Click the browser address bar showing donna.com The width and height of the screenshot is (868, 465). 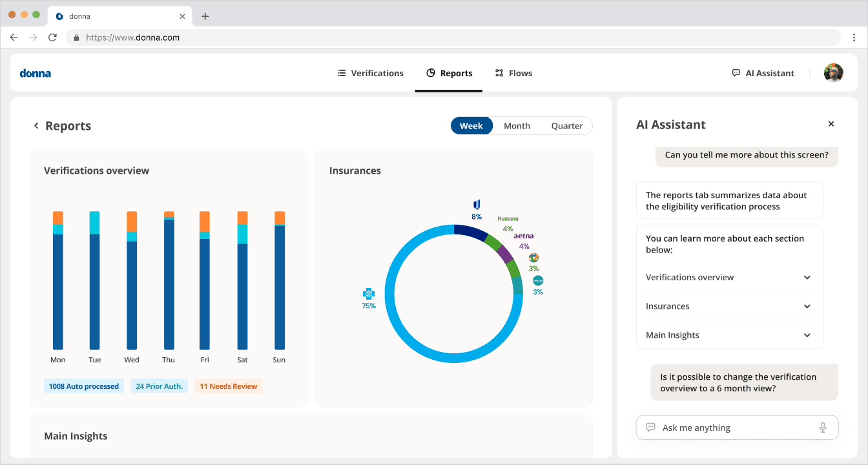pos(453,37)
